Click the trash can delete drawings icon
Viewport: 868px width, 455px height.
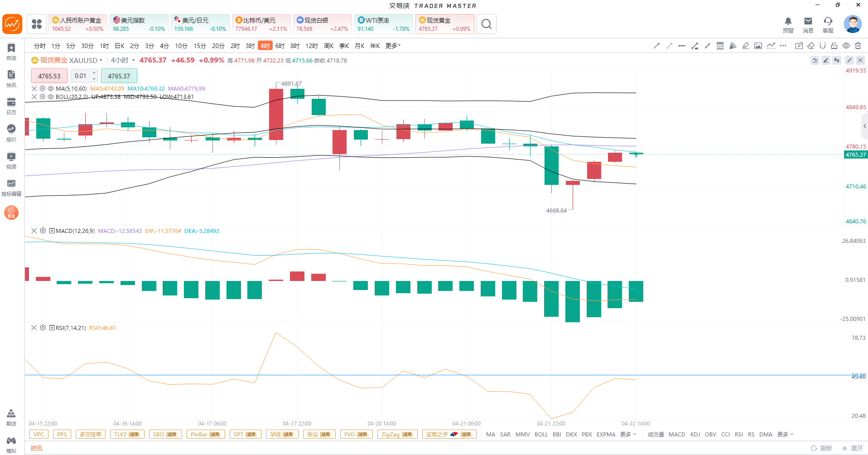[x=858, y=46]
